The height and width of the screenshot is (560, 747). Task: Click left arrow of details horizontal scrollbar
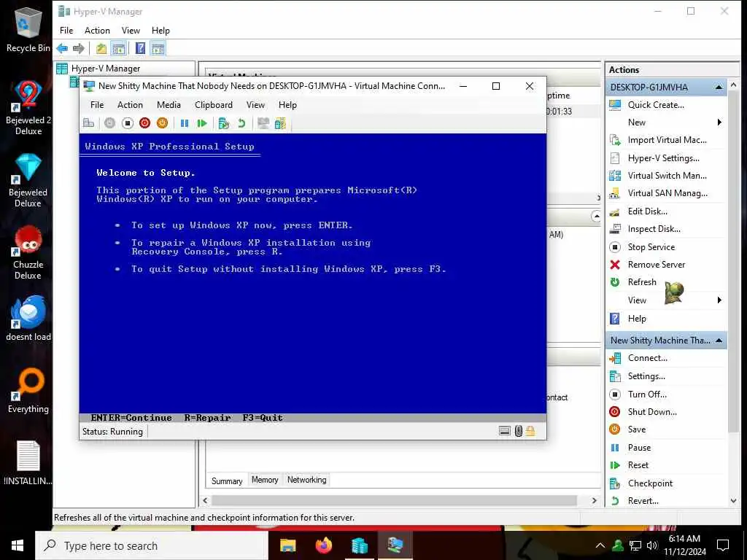pyautogui.click(x=205, y=500)
